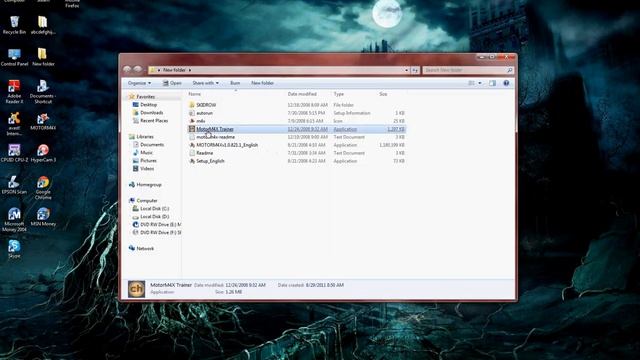
Task: Select Favorites in navigation pane
Action: pos(145,97)
